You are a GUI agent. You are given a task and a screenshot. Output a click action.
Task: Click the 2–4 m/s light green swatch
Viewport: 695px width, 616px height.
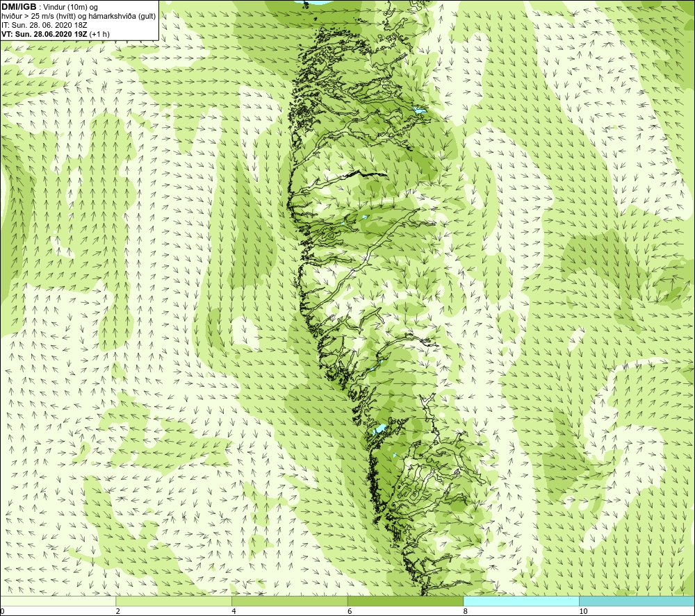[174, 601]
